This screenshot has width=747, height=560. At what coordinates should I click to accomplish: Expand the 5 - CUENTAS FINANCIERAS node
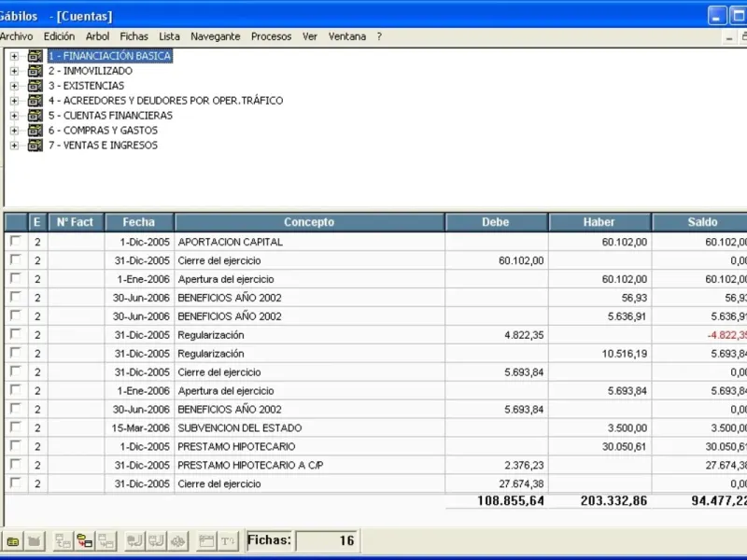click(x=14, y=116)
